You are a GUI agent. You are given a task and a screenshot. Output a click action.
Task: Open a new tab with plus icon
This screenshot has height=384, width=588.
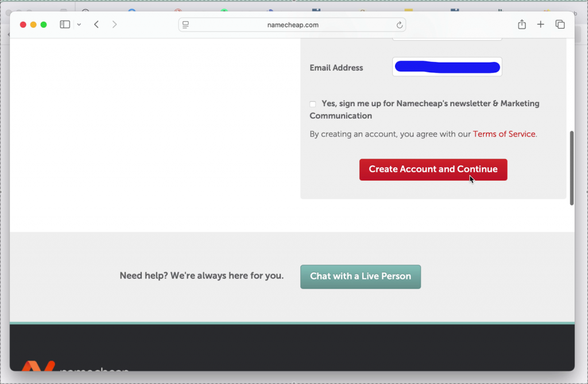(540, 25)
